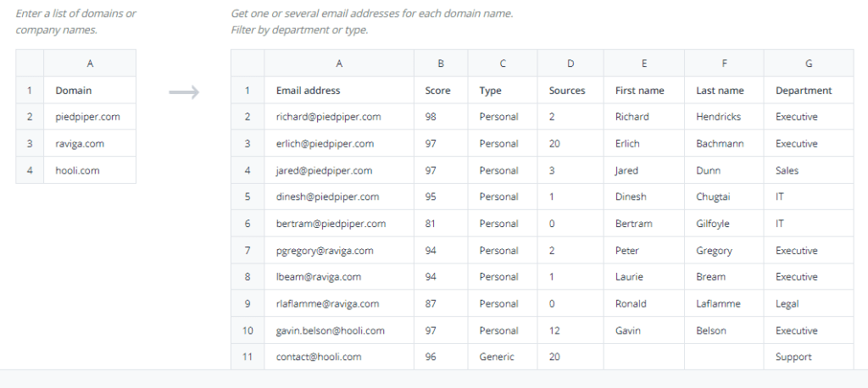Select bertram@piedpiper.com email cell
Viewport: 868px width, 388px height.
(x=339, y=224)
